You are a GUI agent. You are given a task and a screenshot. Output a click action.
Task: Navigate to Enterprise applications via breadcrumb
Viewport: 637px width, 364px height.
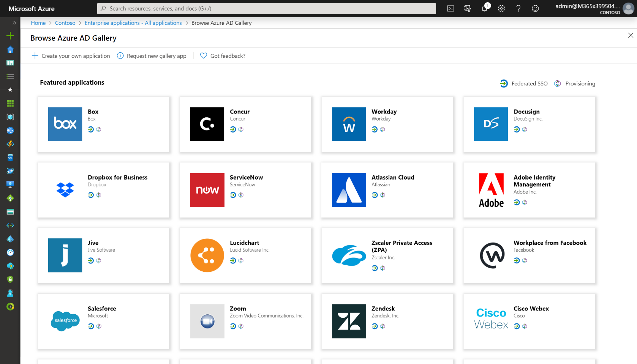tap(133, 23)
